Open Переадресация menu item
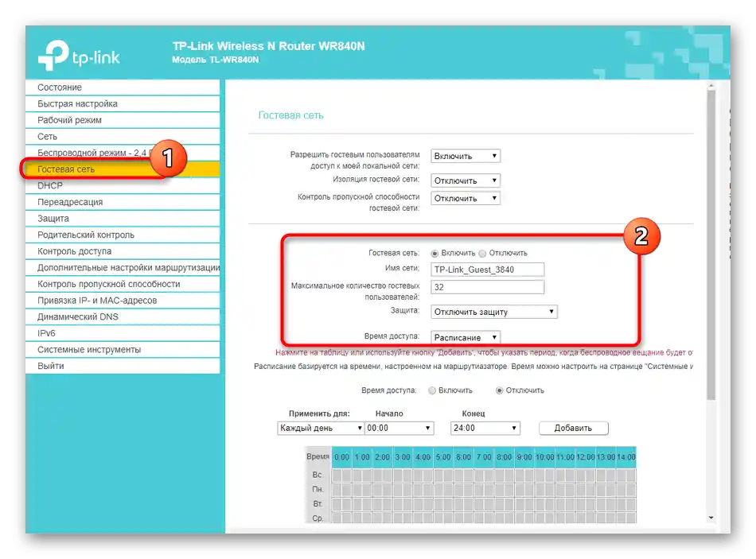Viewport: 756px width, 559px height. point(123,202)
